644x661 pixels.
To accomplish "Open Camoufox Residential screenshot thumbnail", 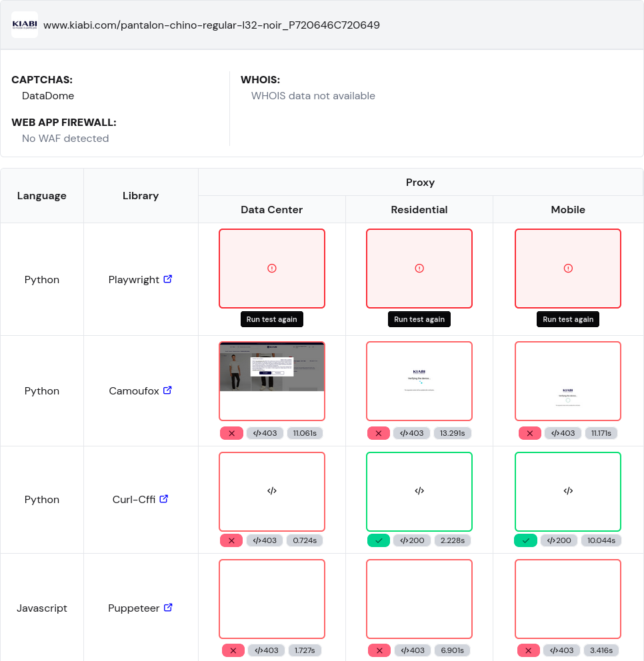I will pyautogui.click(x=419, y=380).
